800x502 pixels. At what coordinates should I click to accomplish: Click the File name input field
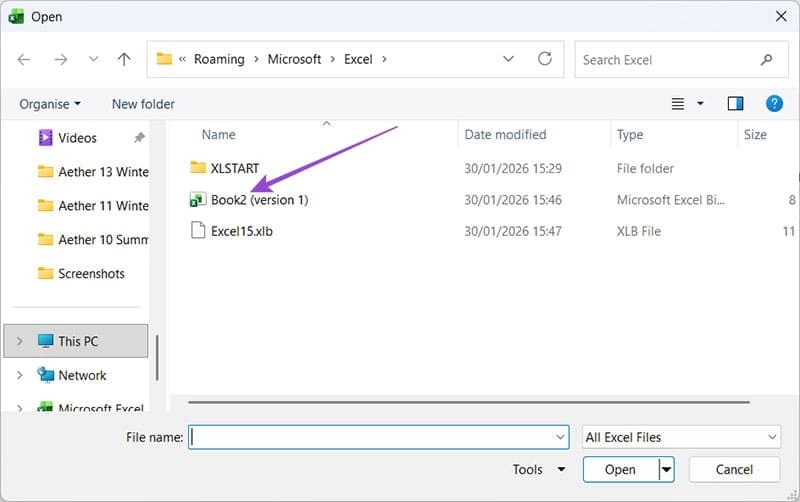pos(370,437)
